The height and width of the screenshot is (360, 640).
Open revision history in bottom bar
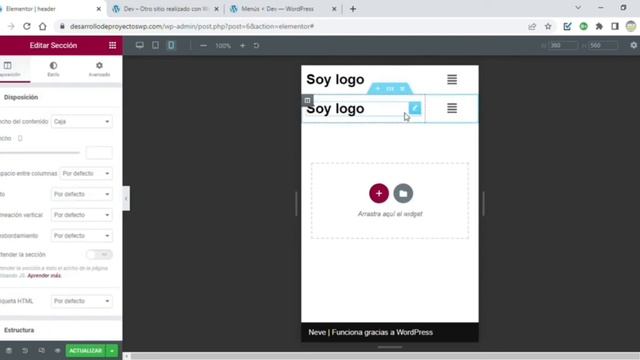[25, 351]
